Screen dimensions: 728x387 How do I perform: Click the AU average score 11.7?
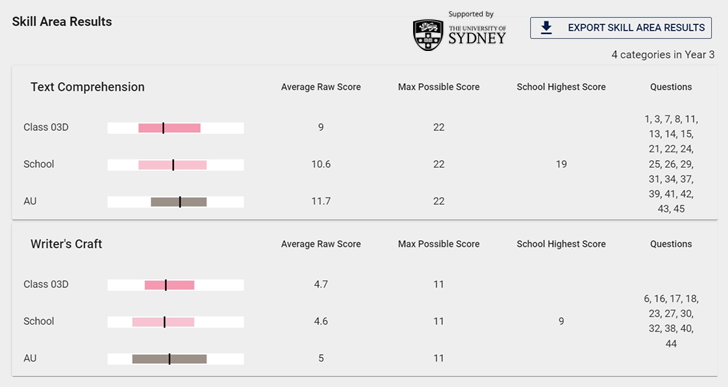[x=321, y=201]
